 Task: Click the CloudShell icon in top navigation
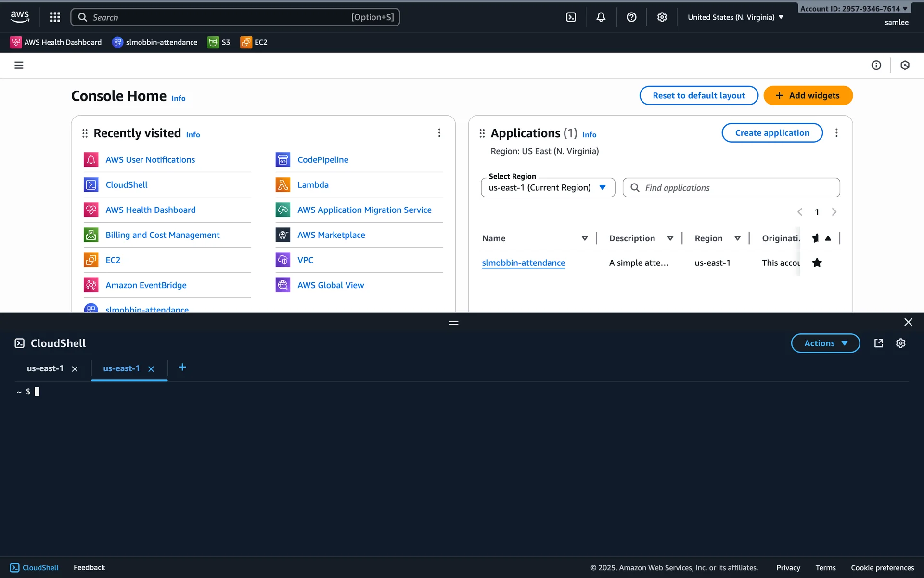pyautogui.click(x=571, y=17)
